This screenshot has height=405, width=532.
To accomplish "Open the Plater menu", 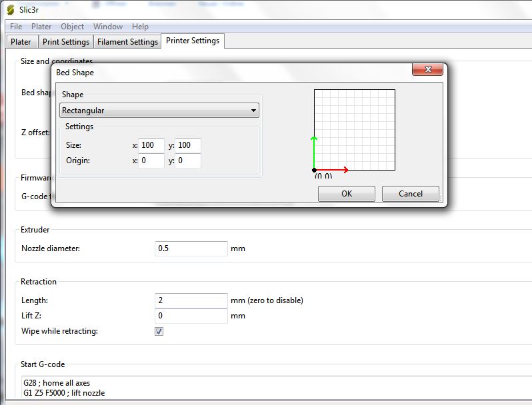I will [41, 27].
